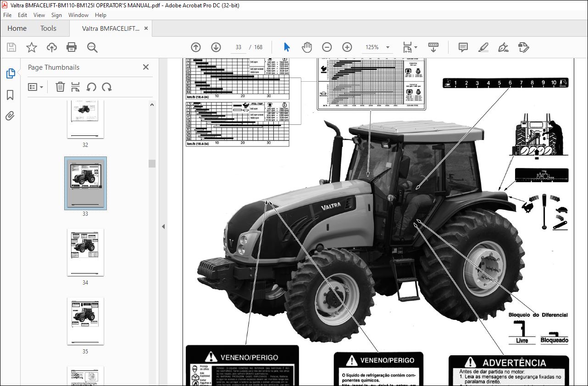Image resolution: width=588 pixels, height=386 pixels.
Task: Open the View menu
Action: 39,15
